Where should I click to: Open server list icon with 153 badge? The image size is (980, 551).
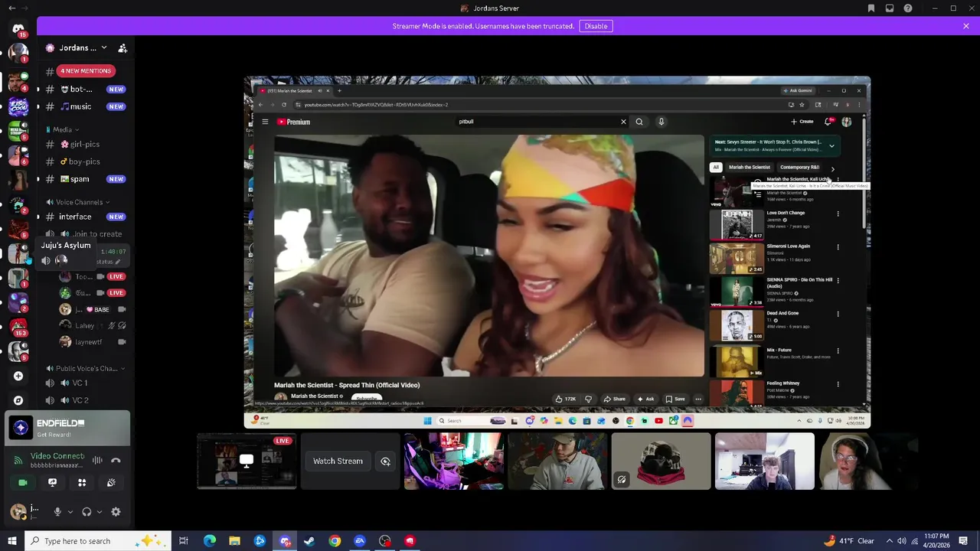pyautogui.click(x=18, y=327)
